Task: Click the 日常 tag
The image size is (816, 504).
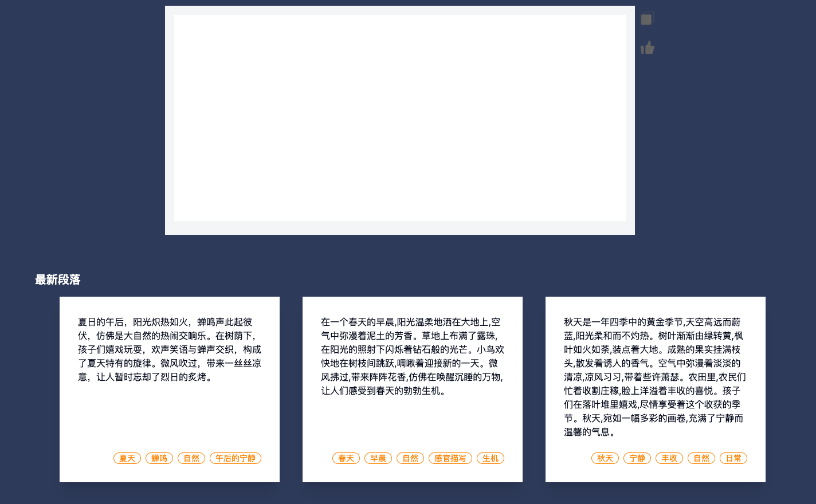Action: (733, 458)
